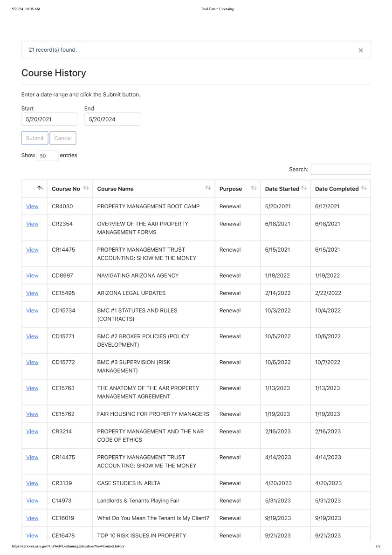Open View link for course CD15771
This screenshot has height=555, width=392.
32,336
